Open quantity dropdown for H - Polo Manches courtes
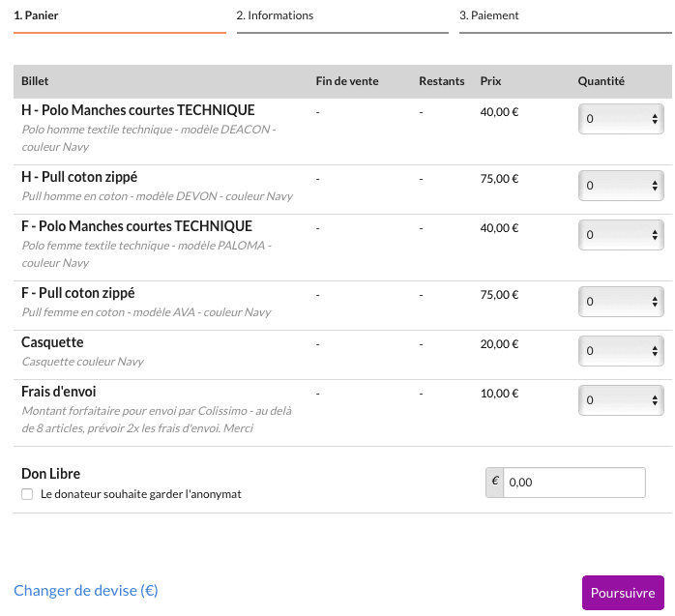Image resolution: width=675 pixels, height=616 pixels. tap(621, 119)
